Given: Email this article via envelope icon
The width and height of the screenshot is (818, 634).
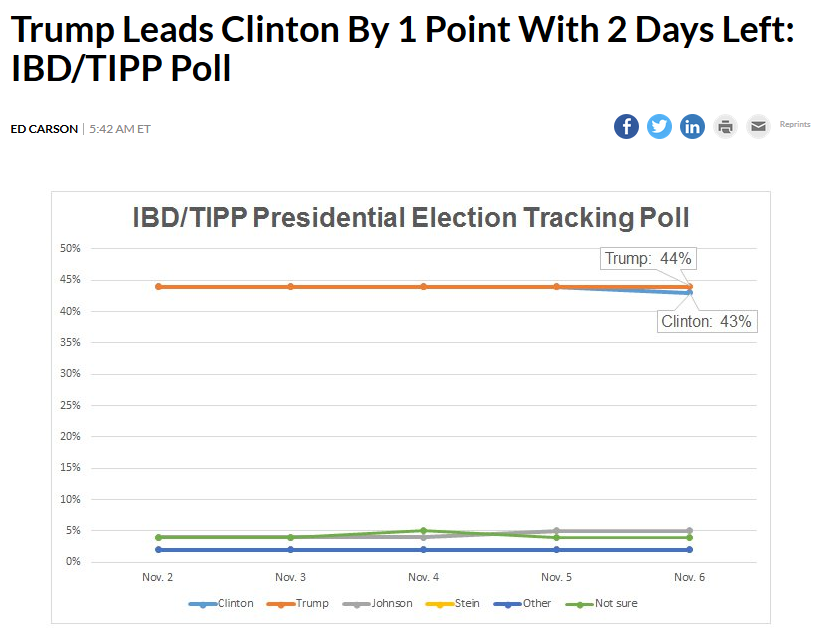Looking at the screenshot, I should coord(758,127).
